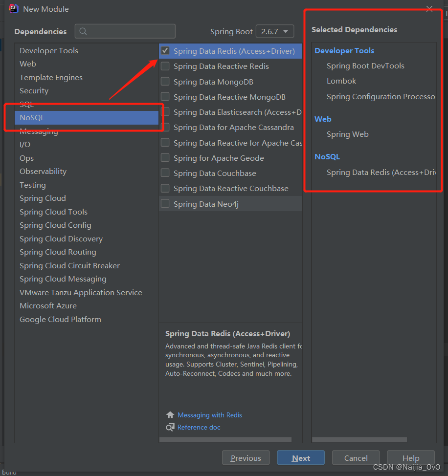Screen dimensions: 448x476
Task: Close the New Module dialog
Action: (x=429, y=9)
